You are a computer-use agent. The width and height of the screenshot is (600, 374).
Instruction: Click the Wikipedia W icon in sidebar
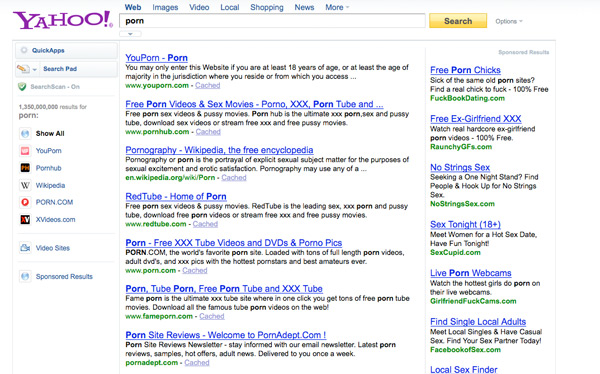pyautogui.click(x=25, y=185)
